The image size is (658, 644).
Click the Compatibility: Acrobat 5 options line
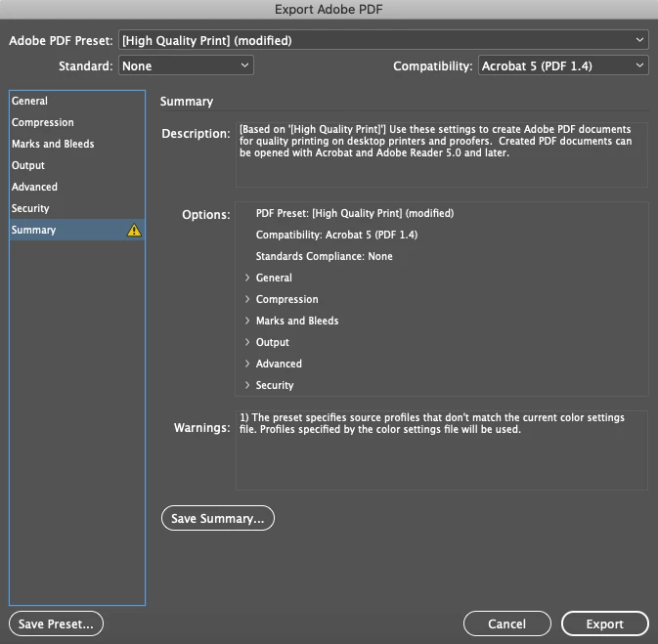coord(336,235)
